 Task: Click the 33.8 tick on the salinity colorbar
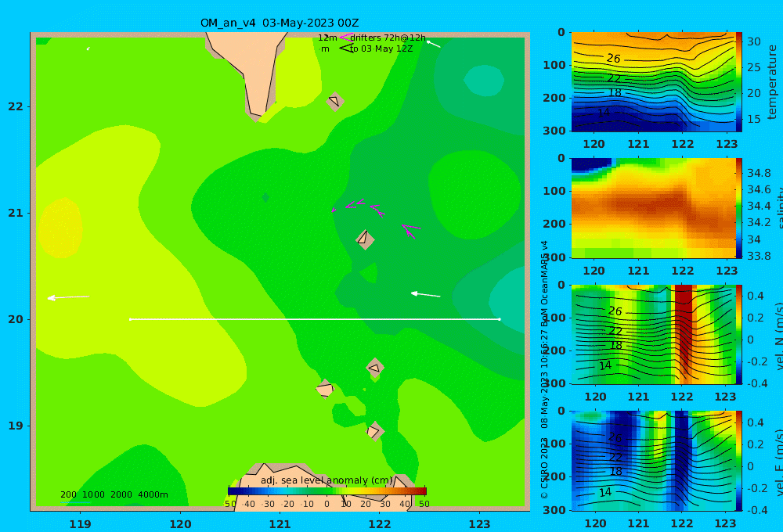coord(759,256)
